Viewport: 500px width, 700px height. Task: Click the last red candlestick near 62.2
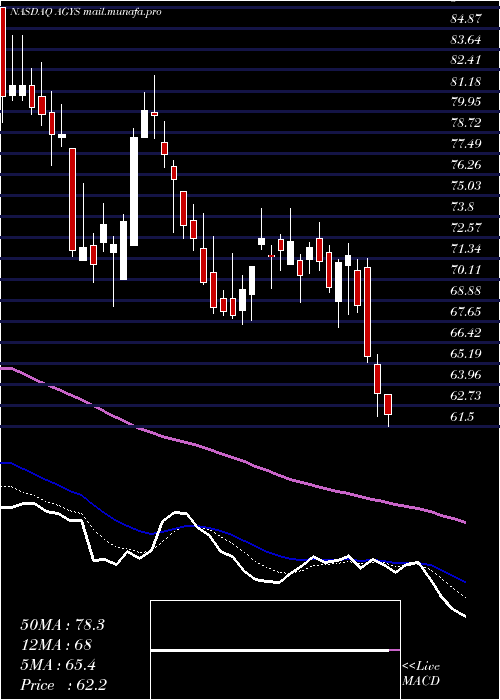388,404
